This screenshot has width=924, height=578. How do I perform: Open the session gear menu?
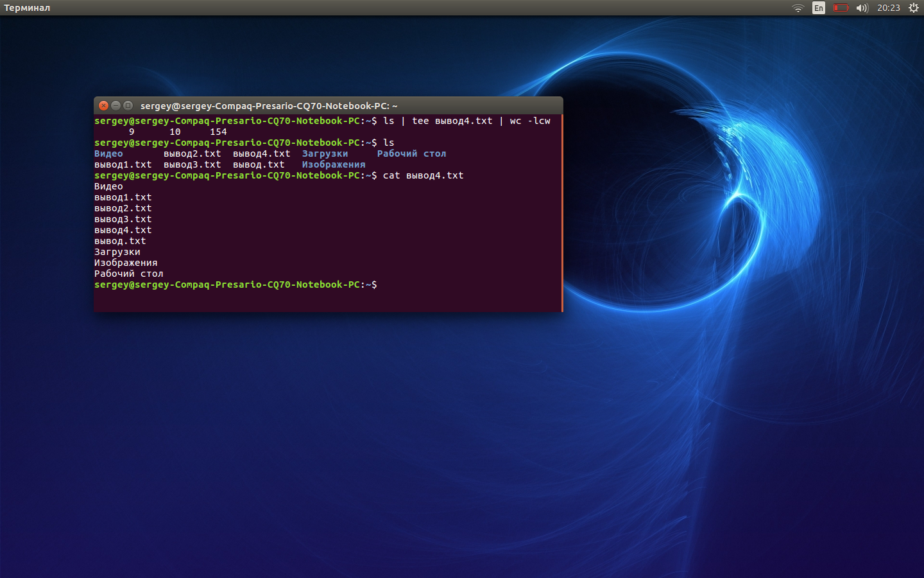pyautogui.click(x=914, y=8)
